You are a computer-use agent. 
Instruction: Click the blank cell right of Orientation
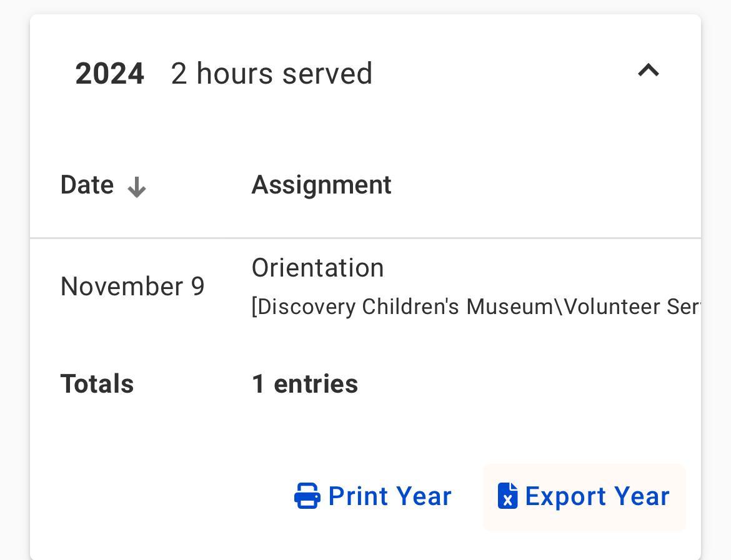point(537,268)
